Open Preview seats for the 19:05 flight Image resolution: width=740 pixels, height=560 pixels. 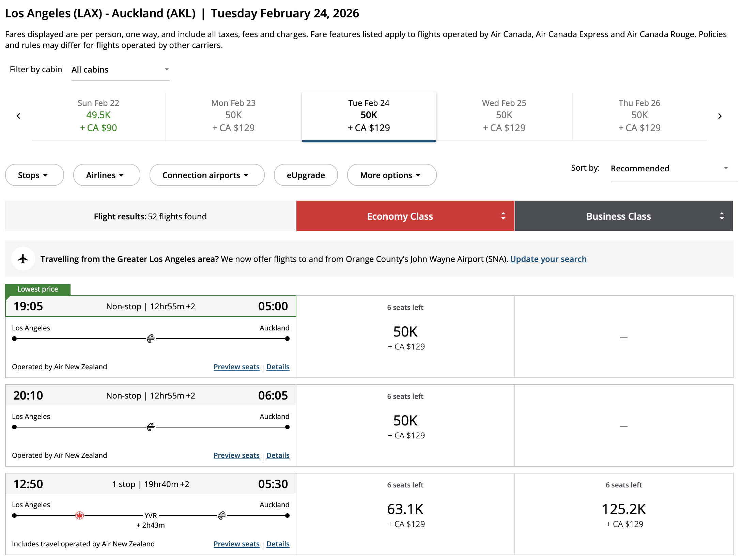click(236, 367)
